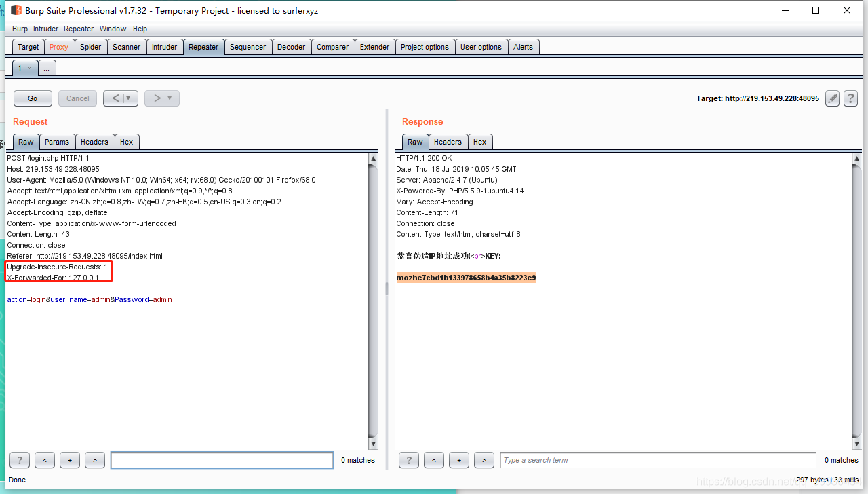Open the Burp menu
Image resolution: width=868 pixels, height=494 pixels.
click(x=20, y=28)
